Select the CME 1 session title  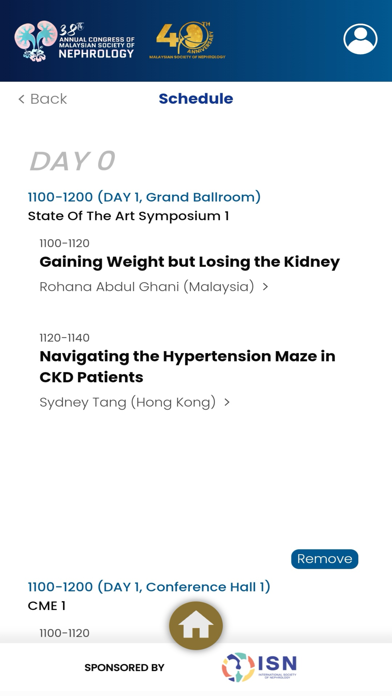coord(47,606)
